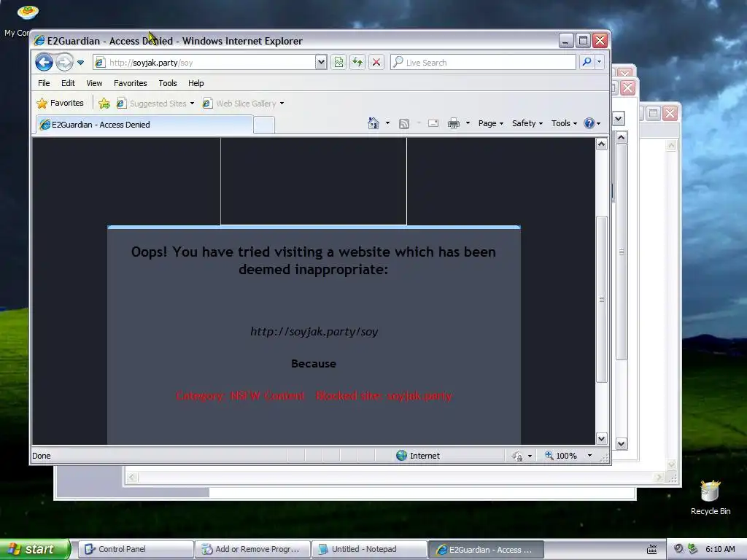The height and width of the screenshot is (560, 747).
Task: Click the vertical scrollbar thumb
Action: 602,299
